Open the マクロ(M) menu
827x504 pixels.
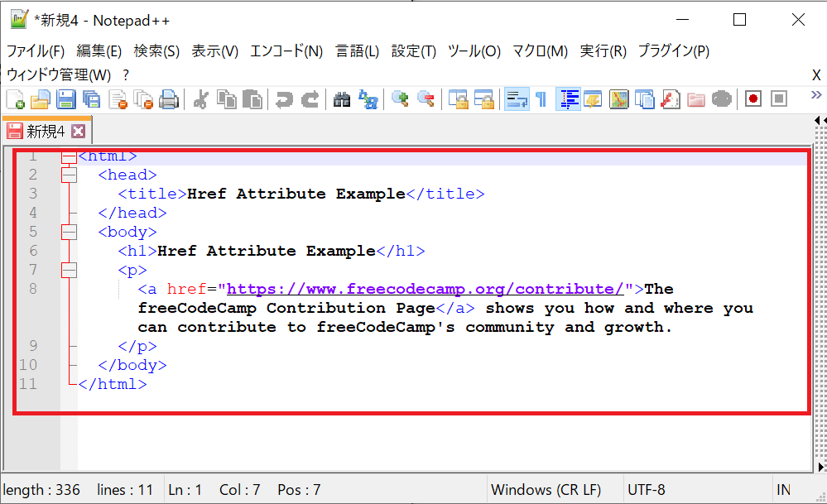[x=539, y=50]
